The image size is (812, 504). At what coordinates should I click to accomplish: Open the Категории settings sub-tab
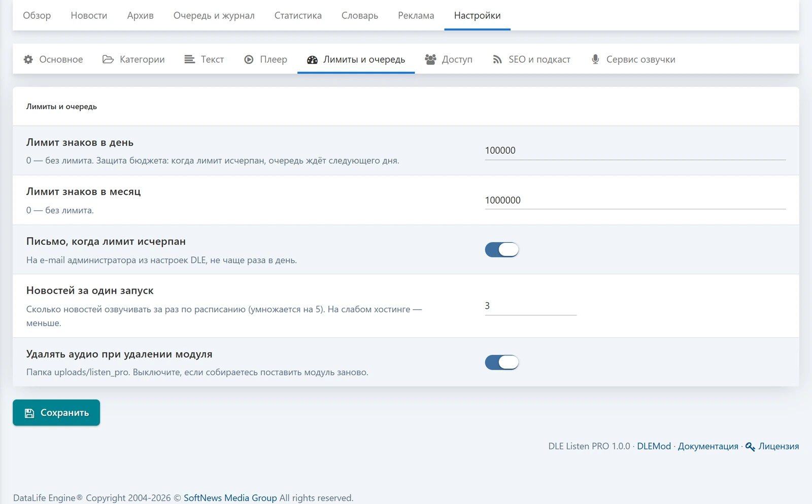click(x=133, y=59)
